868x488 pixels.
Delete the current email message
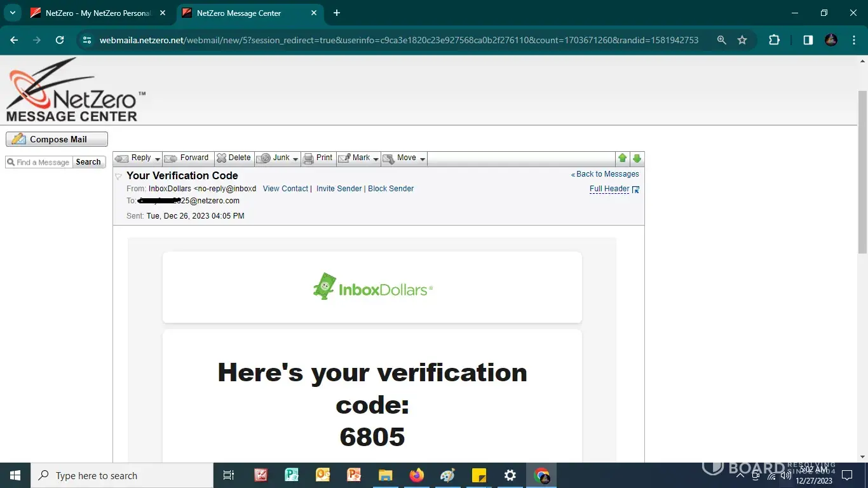point(234,158)
